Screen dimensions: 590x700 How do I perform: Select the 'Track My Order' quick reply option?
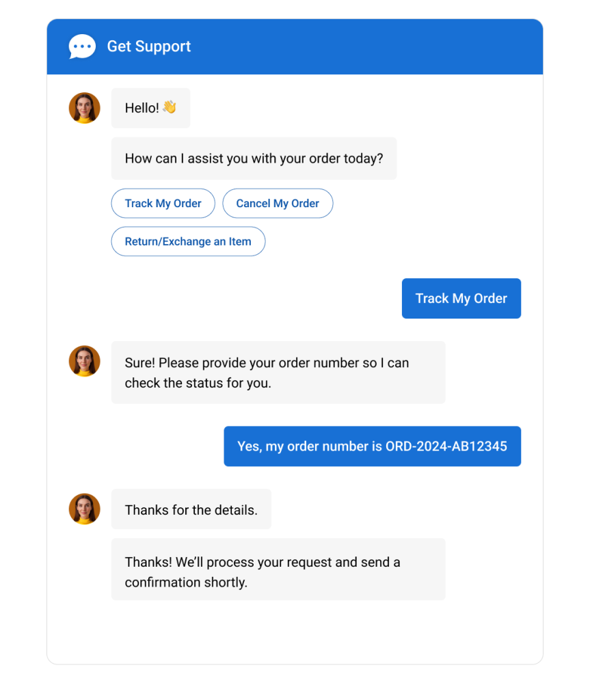(163, 204)
